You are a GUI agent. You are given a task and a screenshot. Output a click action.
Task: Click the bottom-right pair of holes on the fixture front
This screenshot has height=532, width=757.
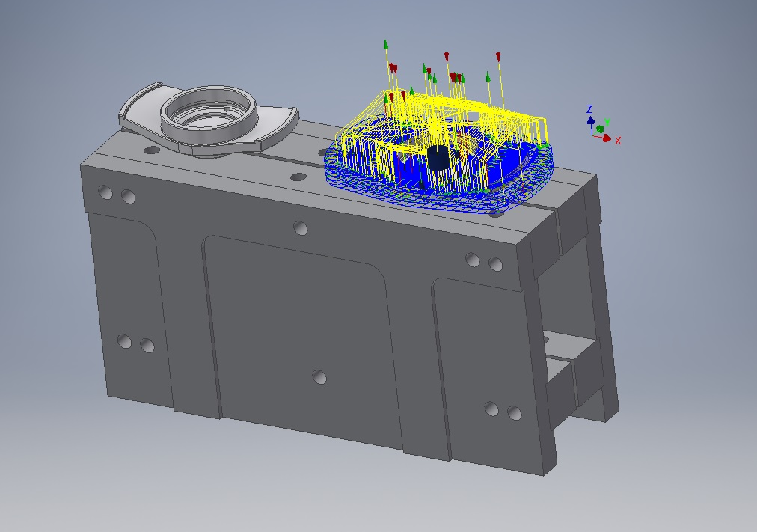coord(502,411)
